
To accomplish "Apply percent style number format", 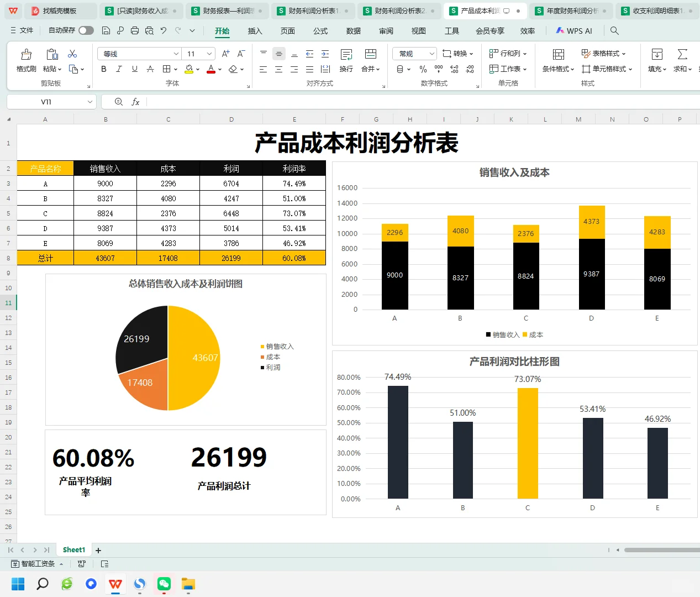I will click(423, 69).
